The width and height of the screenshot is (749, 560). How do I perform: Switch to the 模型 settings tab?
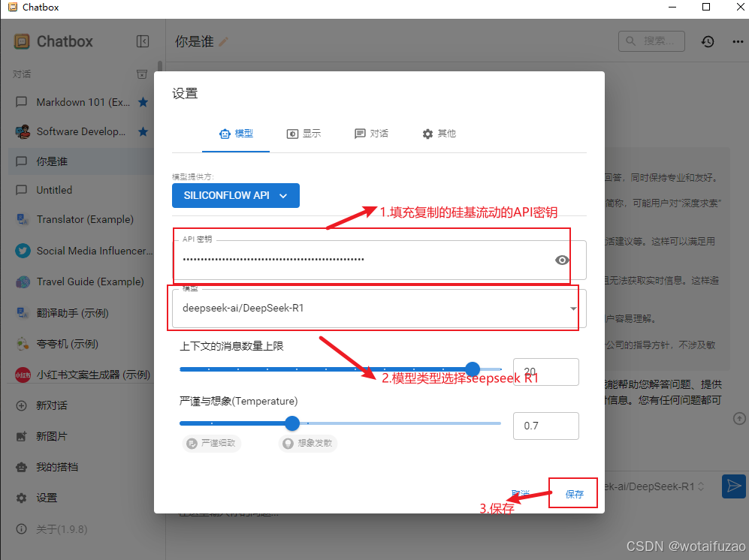tap(236, 134)
